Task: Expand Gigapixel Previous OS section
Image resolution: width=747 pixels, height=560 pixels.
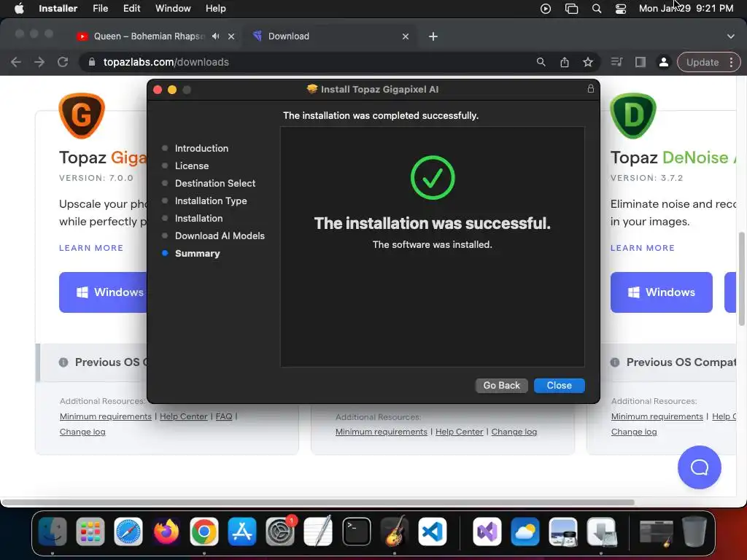Action: [x=93, y=362]
